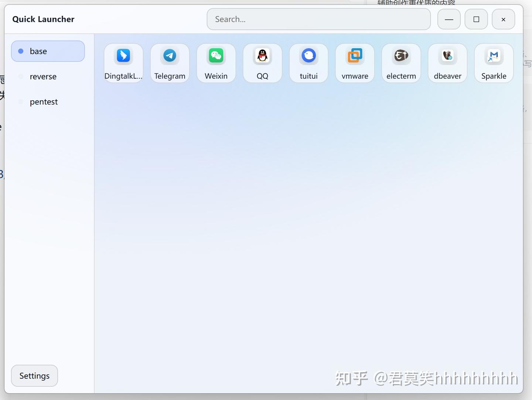532x400 pixels.
Task: Launch Weixin from the grid
Action: pyautogui.click(x=216, y=63)
